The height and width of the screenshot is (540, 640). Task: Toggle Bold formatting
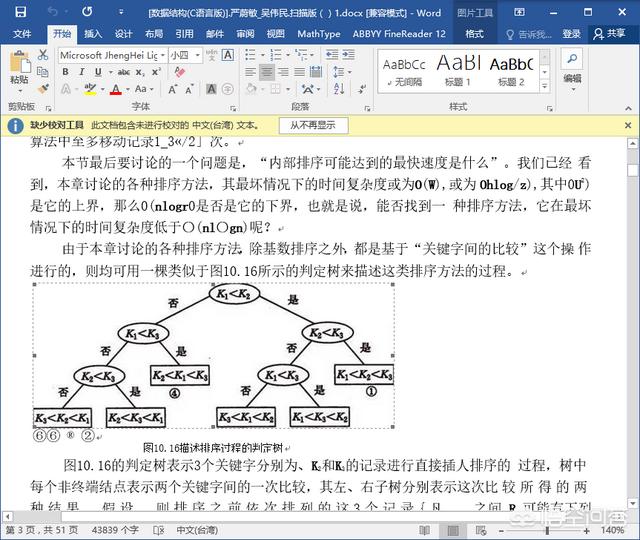[x=65, y=72]
